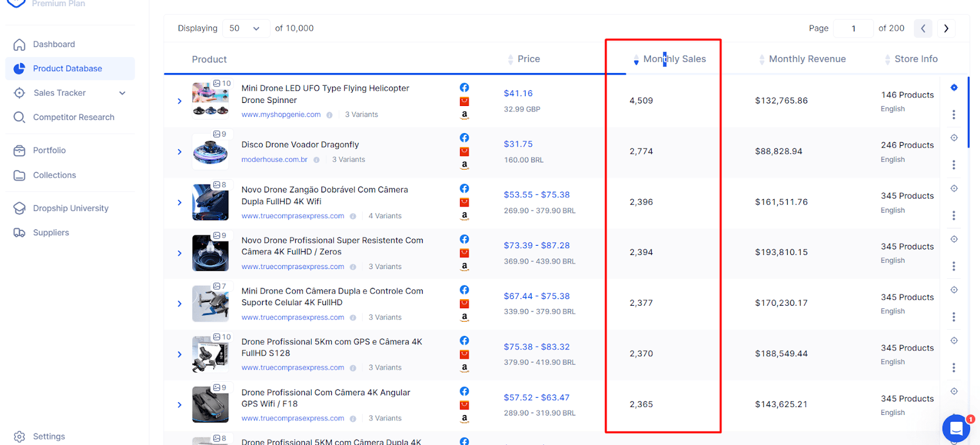Open more options for Novo Drone Profissional Super
The width and height of the screenshot is (980, 445).
pos(954,266)
